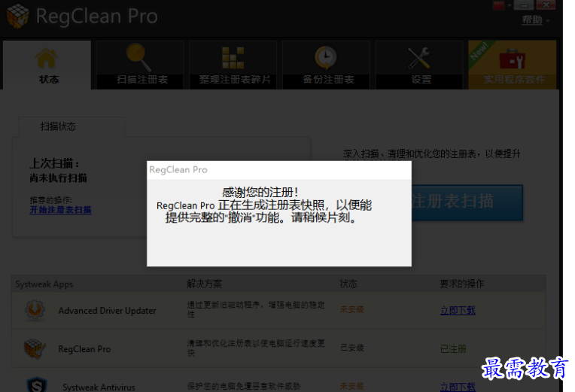Click the 尚未执行扫描 status text

tap(58, 178)
